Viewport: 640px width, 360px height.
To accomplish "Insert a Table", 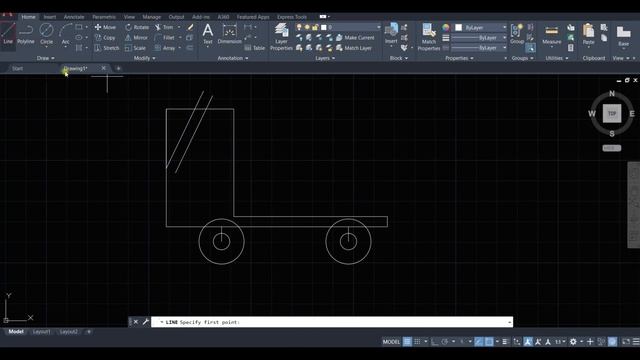I will [x=254, y=48].
